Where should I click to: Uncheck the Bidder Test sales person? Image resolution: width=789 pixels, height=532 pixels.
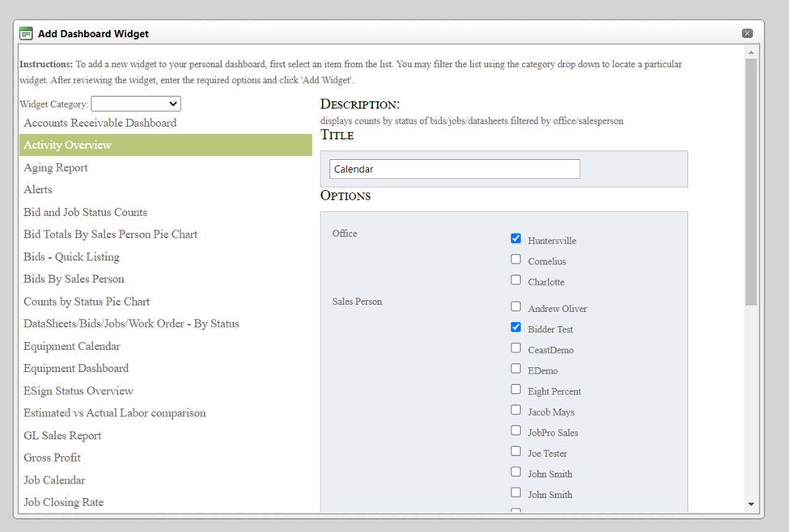[515, 327]
